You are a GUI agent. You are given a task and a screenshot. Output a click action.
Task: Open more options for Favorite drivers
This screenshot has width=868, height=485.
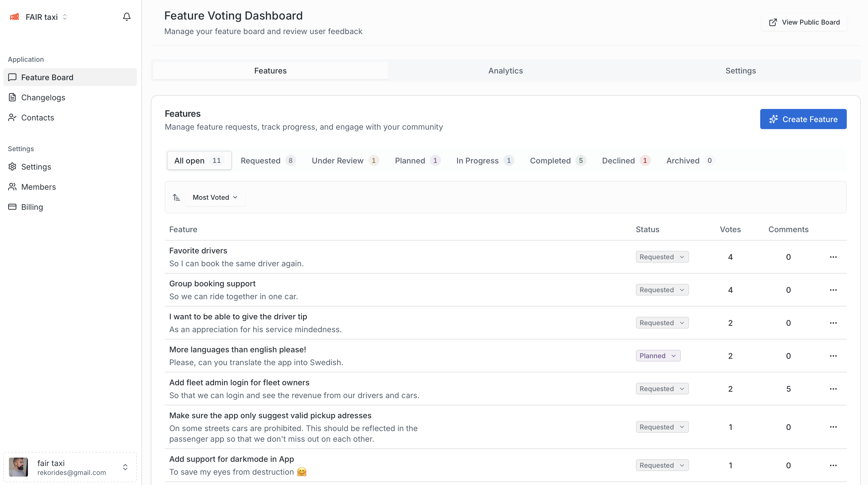coord(833,257)
